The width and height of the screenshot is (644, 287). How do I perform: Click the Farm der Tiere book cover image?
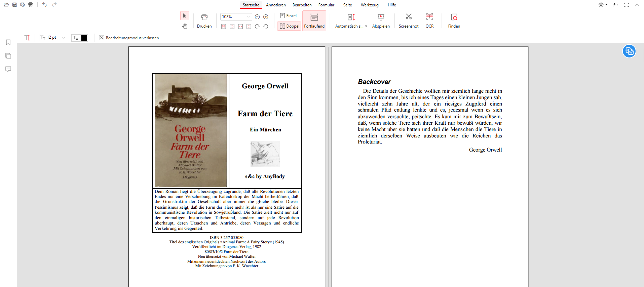click(x=191, y=131)
